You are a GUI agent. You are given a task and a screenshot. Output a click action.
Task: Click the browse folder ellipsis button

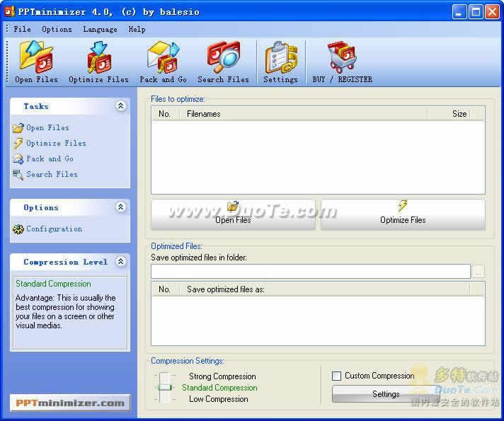[479, 272]
